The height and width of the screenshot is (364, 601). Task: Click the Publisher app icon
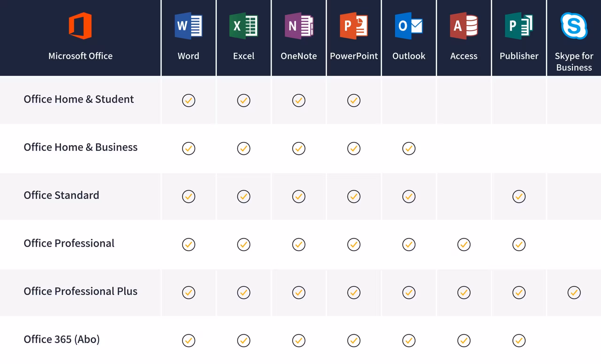(519, 26)
